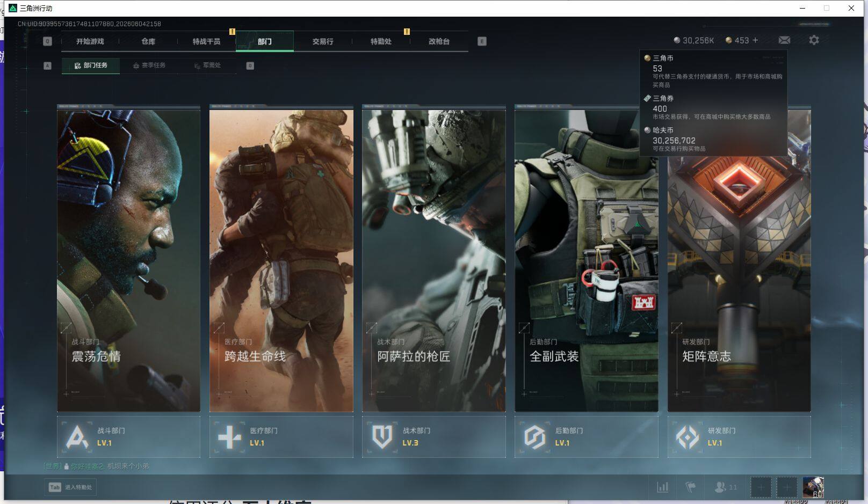This screenshot has height=504, width=868.
Task: Click the D key hint icon
Action: (x=250, y=65)
